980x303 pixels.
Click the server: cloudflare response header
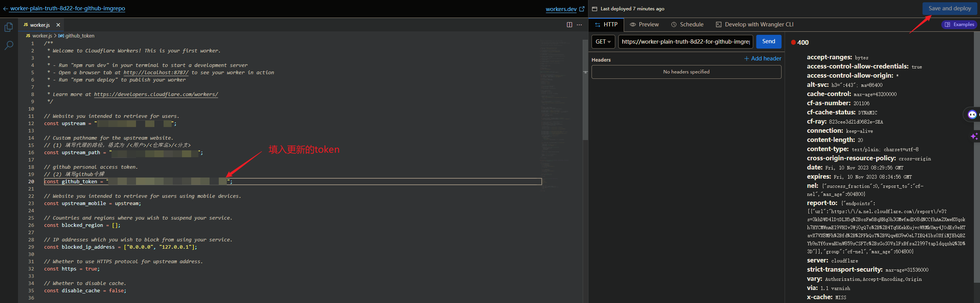point(832,261)
